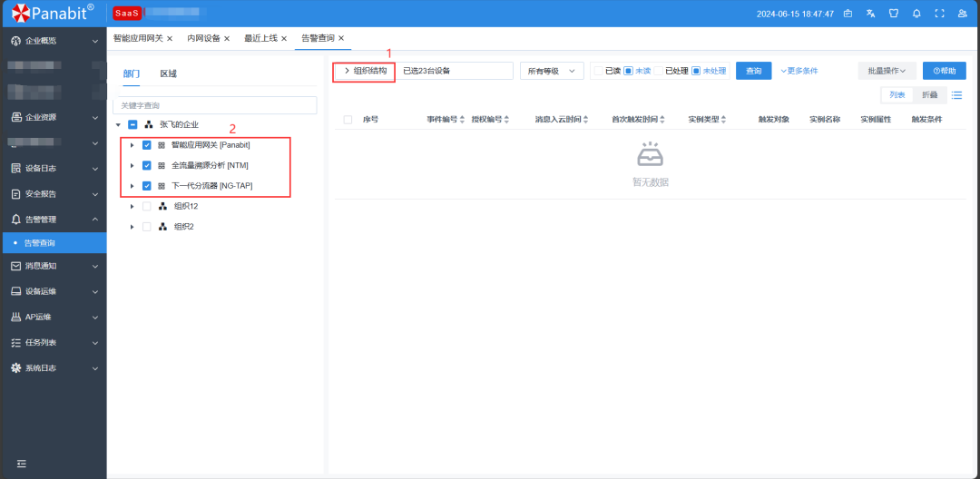Click the AP运维 sidebar icon
This screenshot has height=479, width=980.
point(16,318)
